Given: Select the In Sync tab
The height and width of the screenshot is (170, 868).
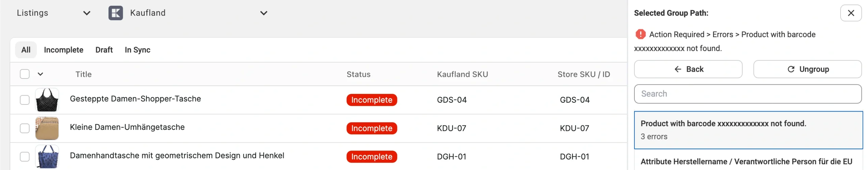Looking at the screenshot, I should 137,50.
